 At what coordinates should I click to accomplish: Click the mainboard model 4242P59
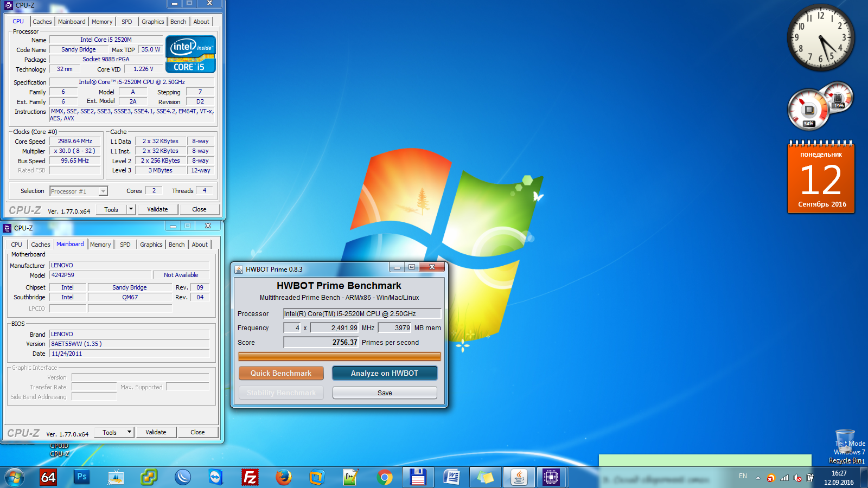pyautogui.click(x=100, y=275)
